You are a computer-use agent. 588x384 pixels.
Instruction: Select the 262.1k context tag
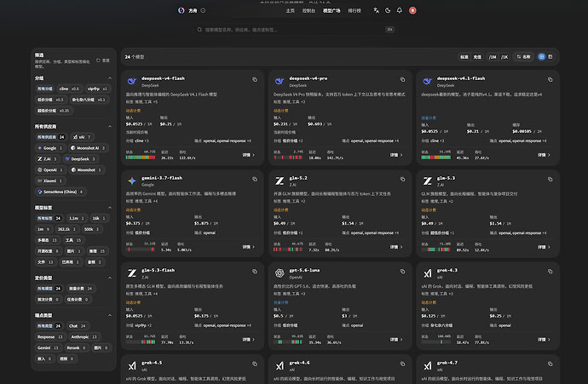[x=66, y=229]
